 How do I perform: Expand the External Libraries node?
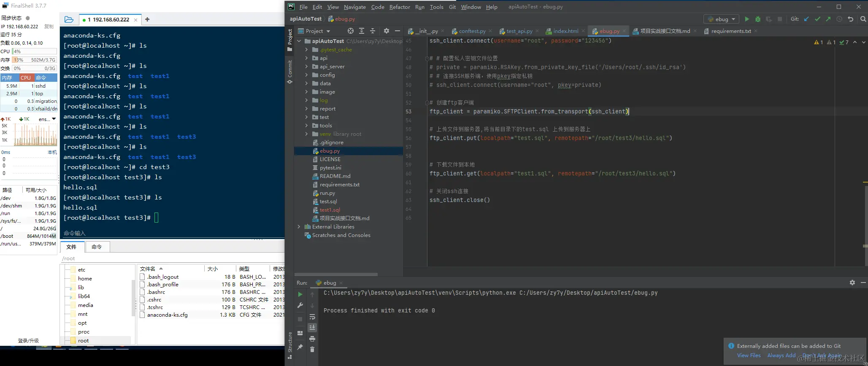click(299, 227)
